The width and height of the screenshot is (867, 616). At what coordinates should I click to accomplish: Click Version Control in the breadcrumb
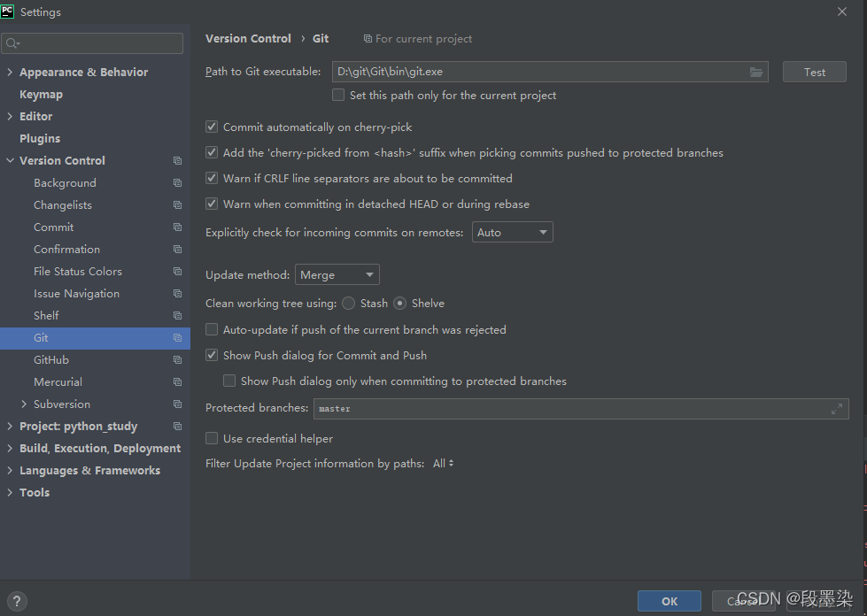(248, 39)
